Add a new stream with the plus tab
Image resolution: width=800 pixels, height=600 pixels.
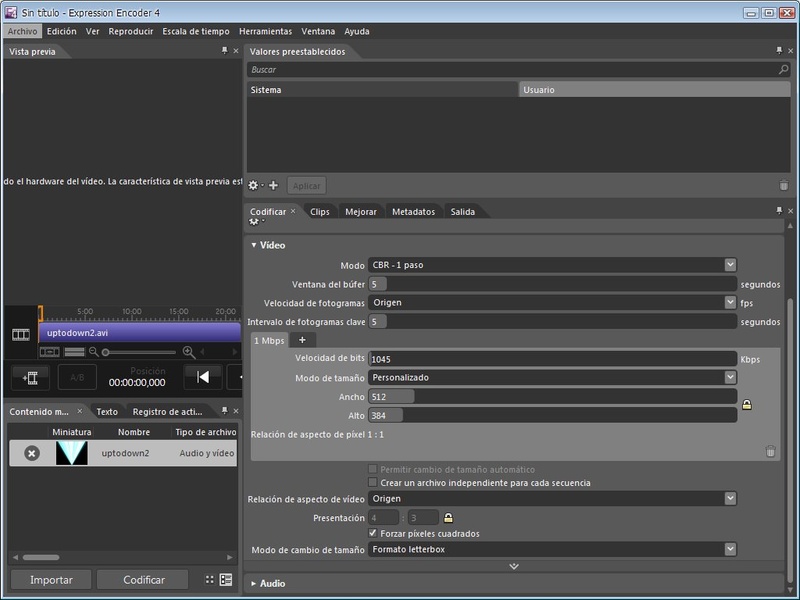point(302,340)
